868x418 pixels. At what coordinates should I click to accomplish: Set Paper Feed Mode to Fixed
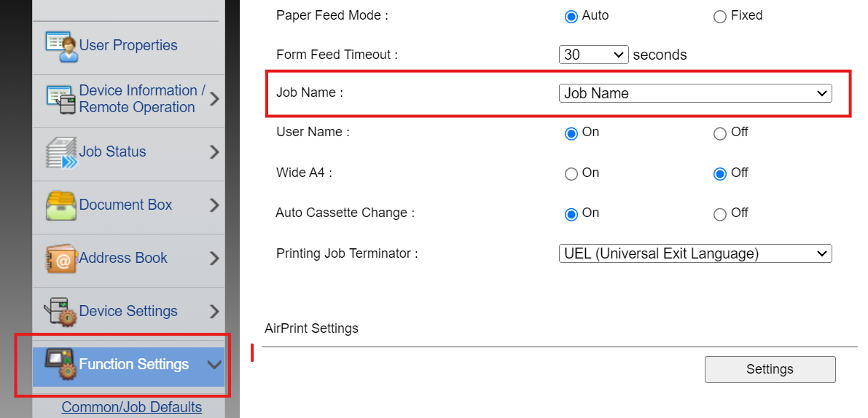(x=720, y=16)
